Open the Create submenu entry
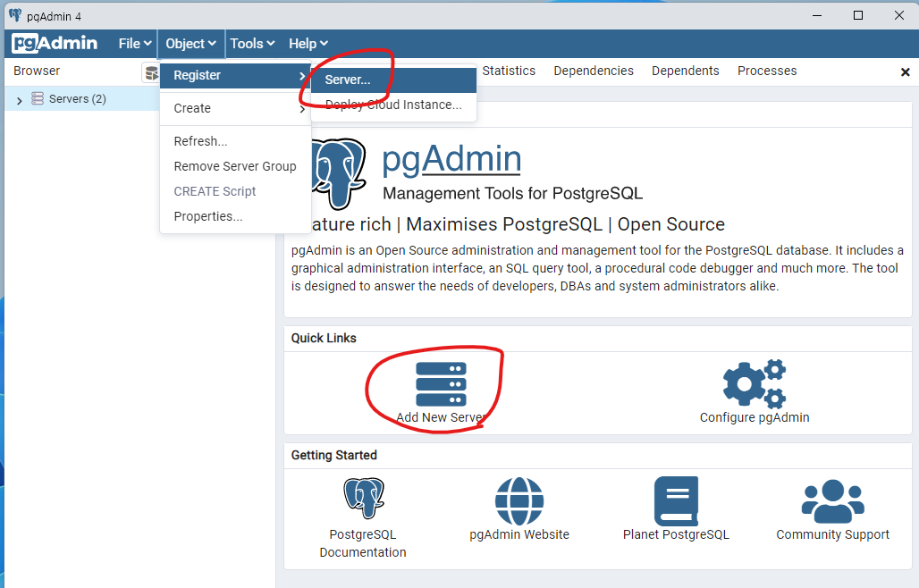Viewport: 919px width, 588px height. [235, 108]
